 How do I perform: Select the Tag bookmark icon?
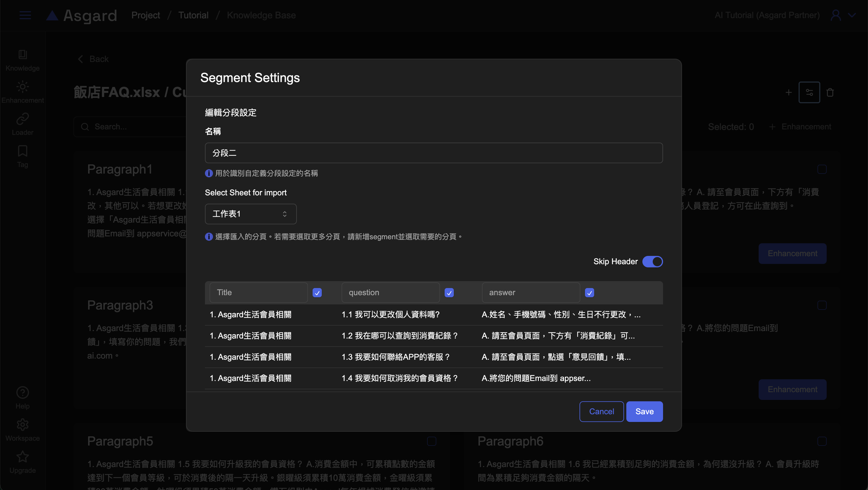coord(23,151)
